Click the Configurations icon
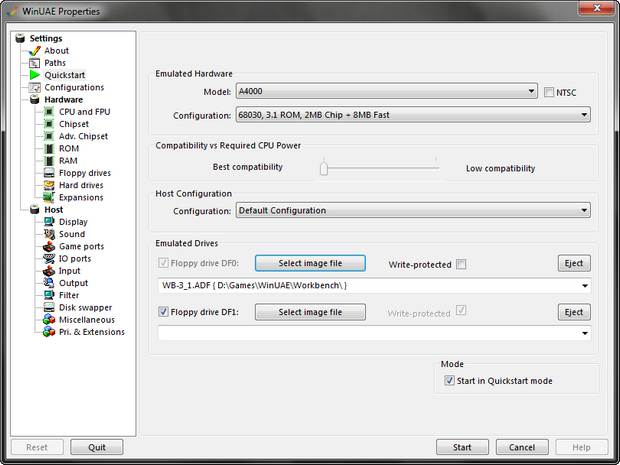The width and height of the screenshot is (620, 465). [x=34, y=87]
